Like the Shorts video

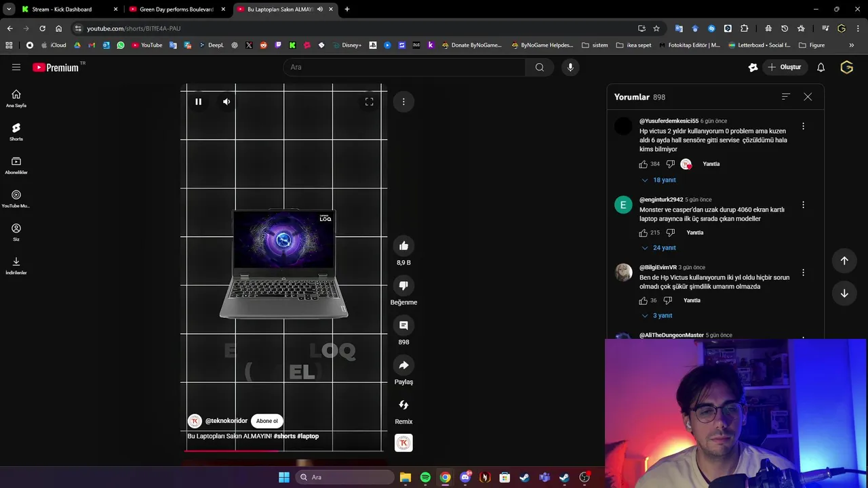403,246
